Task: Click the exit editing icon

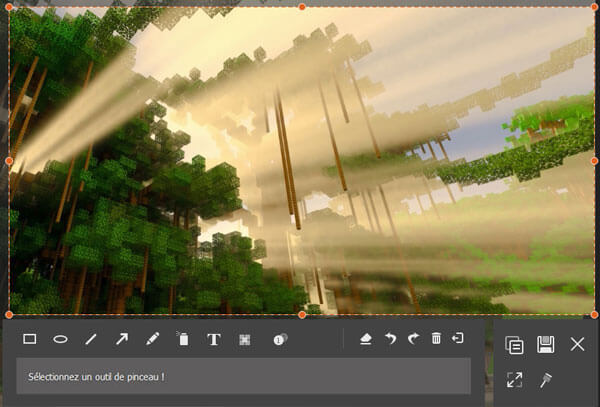Action: (x=458, y=338)
